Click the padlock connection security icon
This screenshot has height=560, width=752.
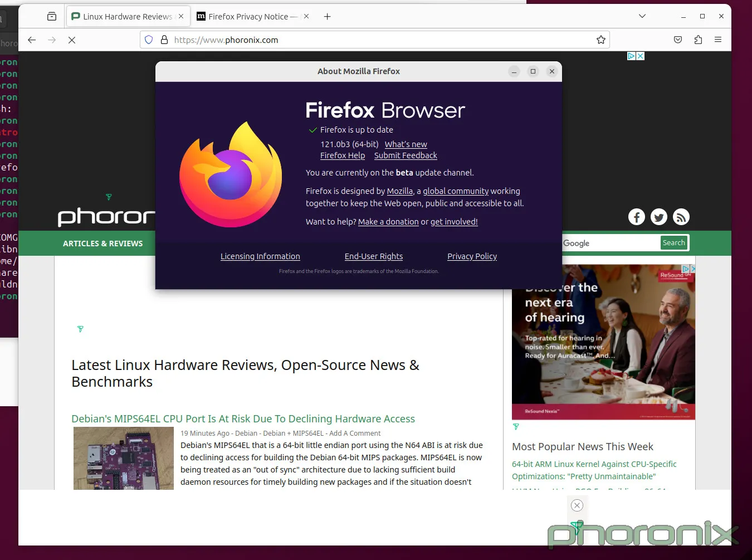coord(164,40)
